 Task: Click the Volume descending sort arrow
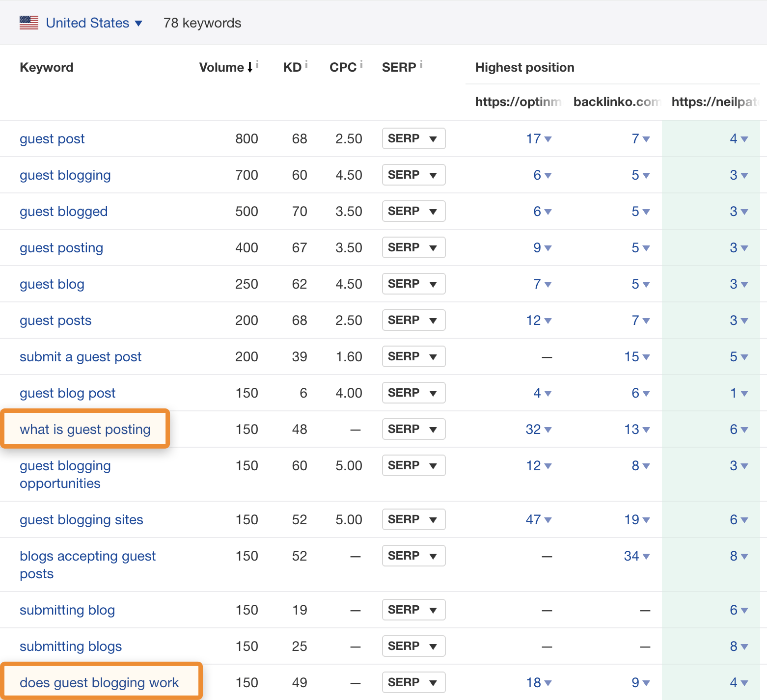249,68
